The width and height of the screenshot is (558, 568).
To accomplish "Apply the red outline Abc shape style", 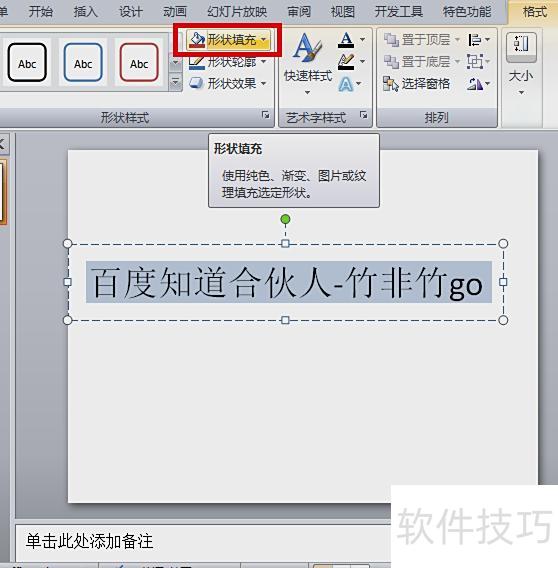I will (x=139, y=62).
